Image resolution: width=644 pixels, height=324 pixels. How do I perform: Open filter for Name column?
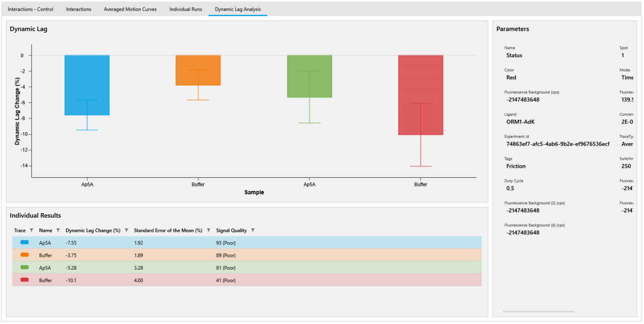coord(58,230)
